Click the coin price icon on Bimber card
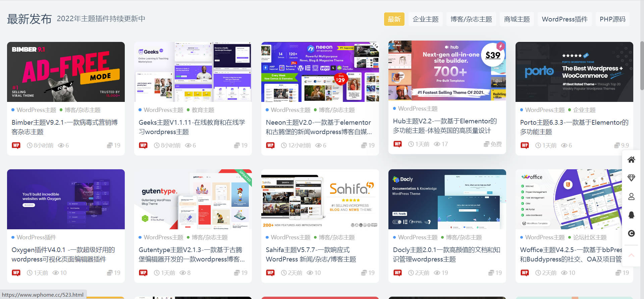Screen dimensions: 644x299 pyautogui.click(x=110, y=145)
